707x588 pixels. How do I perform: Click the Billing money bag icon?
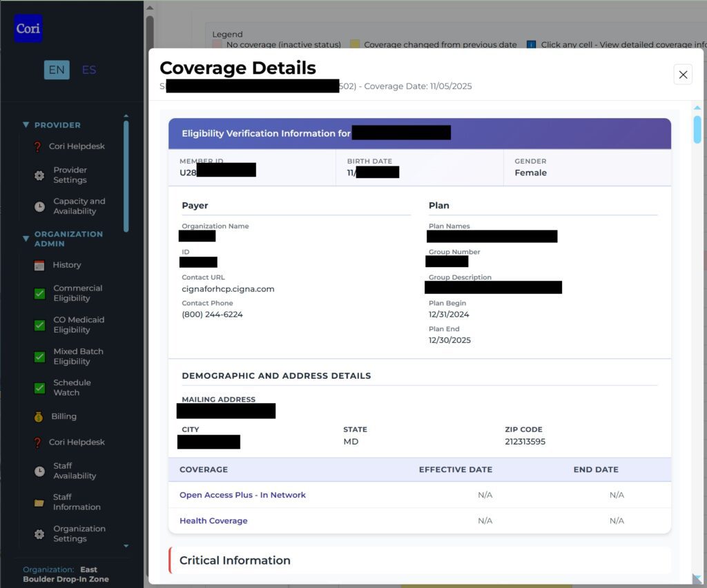coord(39,417)
